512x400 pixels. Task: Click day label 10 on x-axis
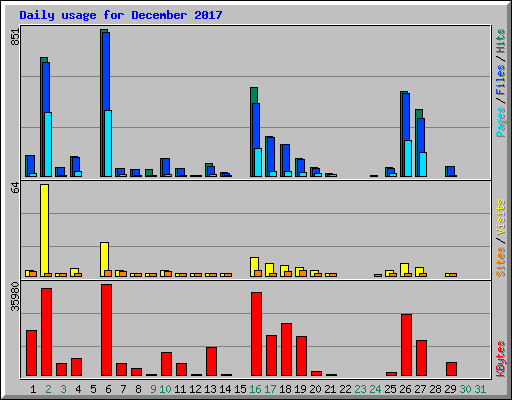[x=165, y=389]
